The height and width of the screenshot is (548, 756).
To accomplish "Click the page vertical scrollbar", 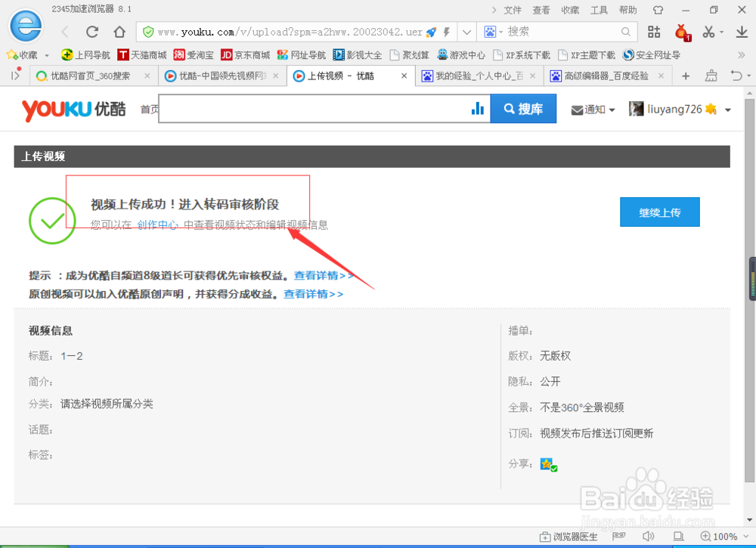I will [749, 289].
